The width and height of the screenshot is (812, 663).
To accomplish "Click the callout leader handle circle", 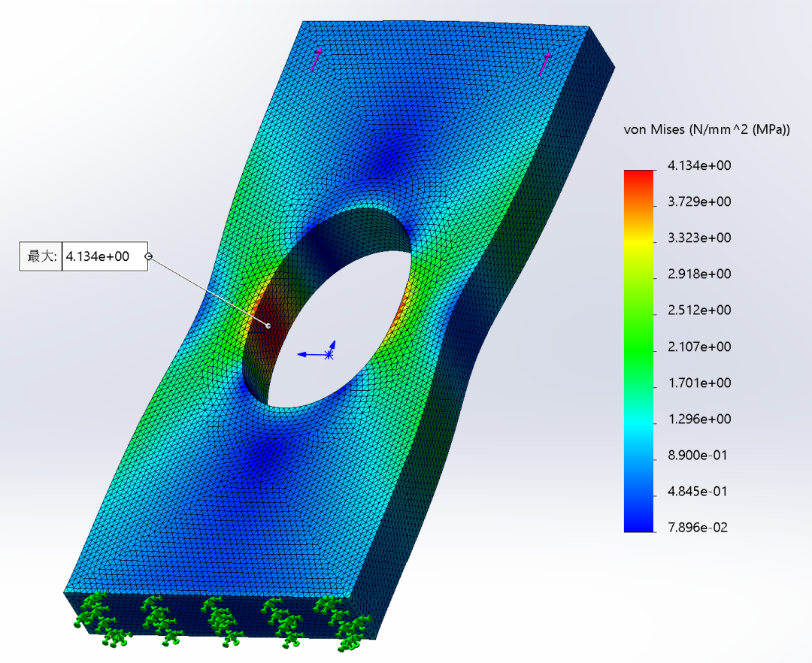I will click(149, 256).
